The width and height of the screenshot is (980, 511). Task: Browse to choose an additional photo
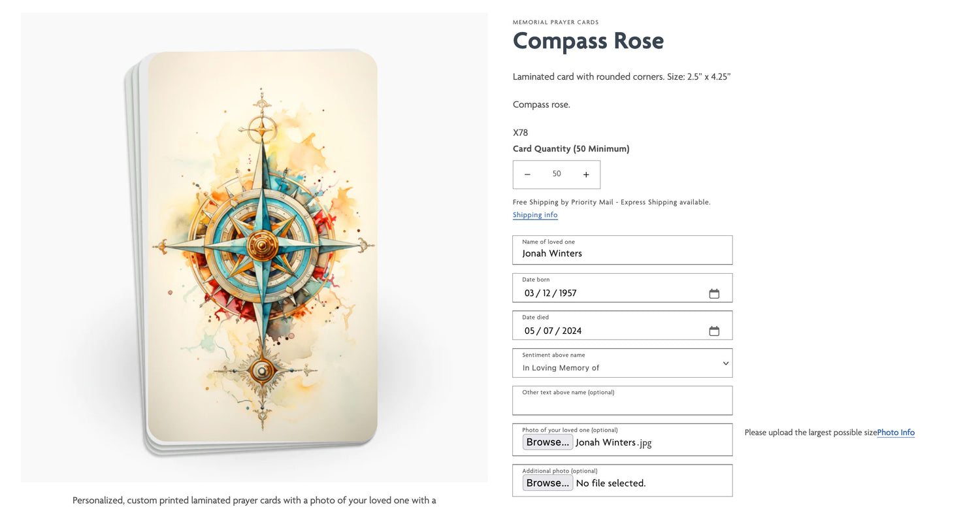pos(547,483)
